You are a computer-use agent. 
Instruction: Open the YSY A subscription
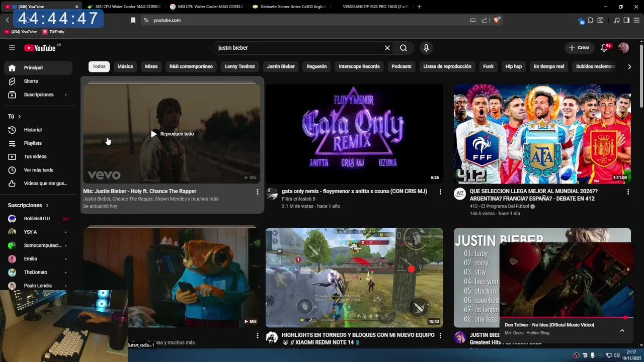coord(38,232)
